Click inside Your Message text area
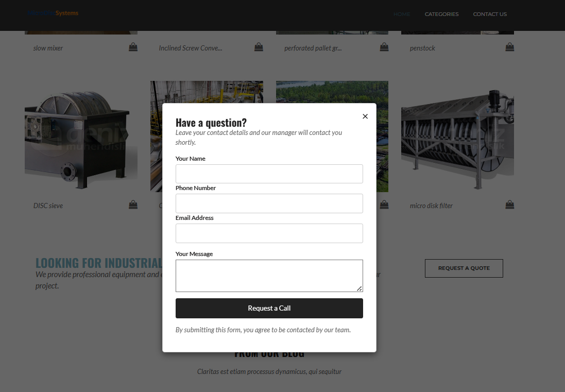 point(269,276)
